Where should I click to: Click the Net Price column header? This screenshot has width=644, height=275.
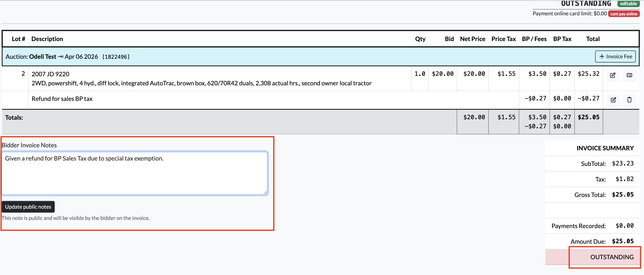tap(473, 39)
